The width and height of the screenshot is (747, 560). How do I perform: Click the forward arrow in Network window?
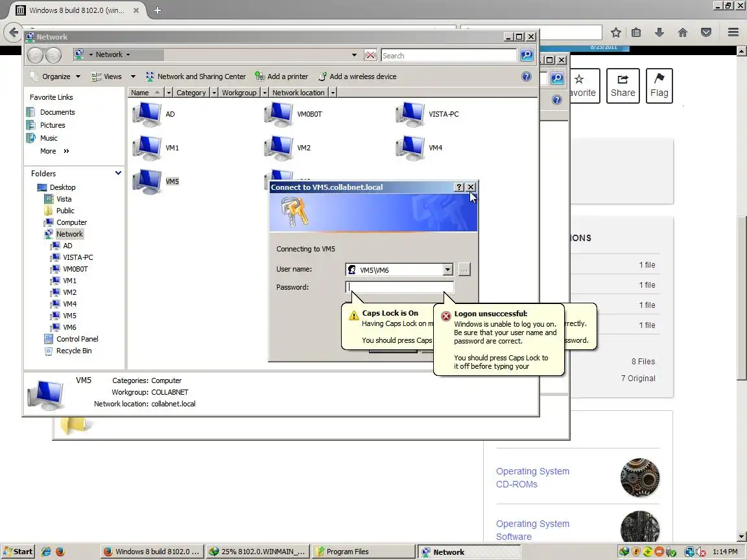point(53,55)
